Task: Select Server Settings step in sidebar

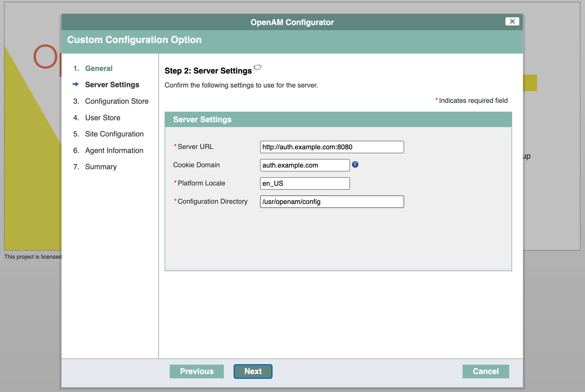Action: click(x=112, y=85)
